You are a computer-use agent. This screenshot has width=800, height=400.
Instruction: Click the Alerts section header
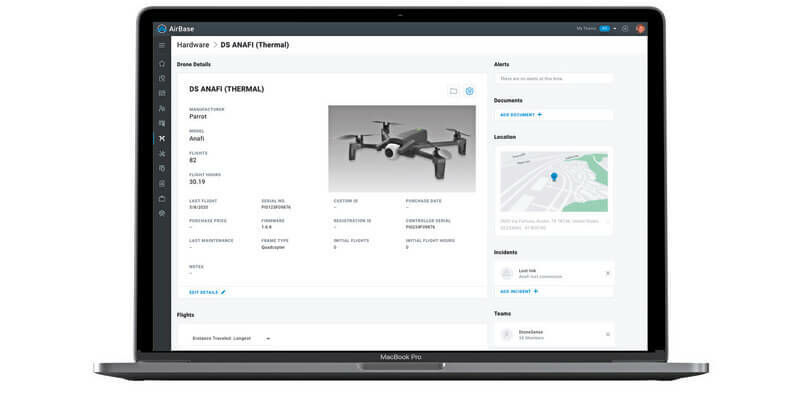[502, 64]
